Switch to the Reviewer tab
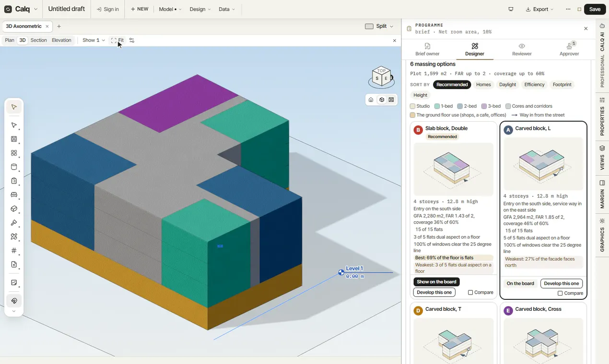This screenshot has height=364, width=609. pos(522,50)
